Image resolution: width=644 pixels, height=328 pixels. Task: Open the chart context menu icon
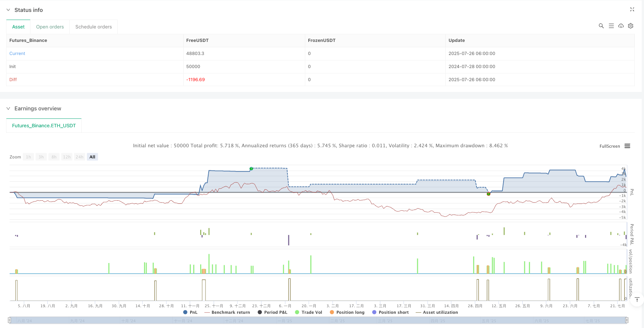click(627, 146)
